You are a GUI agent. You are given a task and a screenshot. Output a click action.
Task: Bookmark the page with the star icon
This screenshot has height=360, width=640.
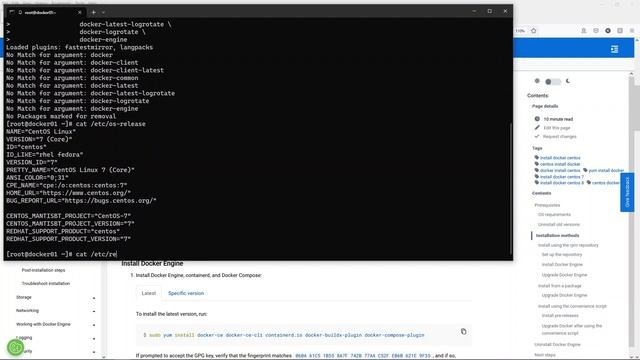click(x=533, y=31)
